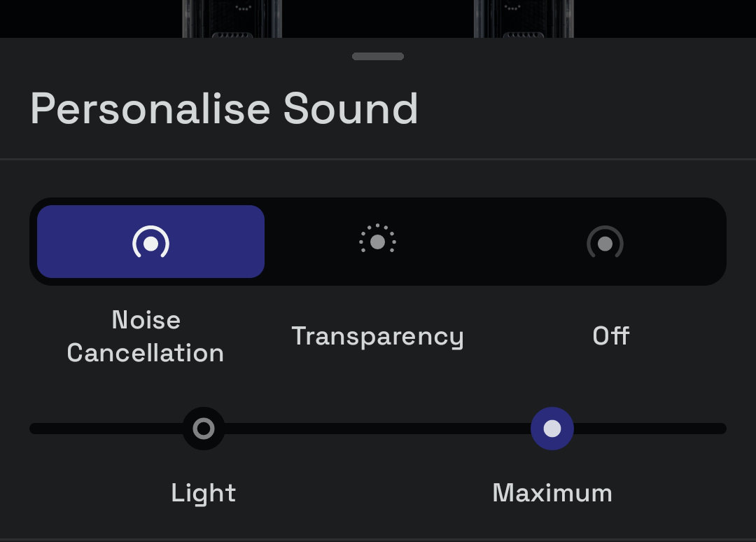Click the grey ring of the Light marker

204,428
